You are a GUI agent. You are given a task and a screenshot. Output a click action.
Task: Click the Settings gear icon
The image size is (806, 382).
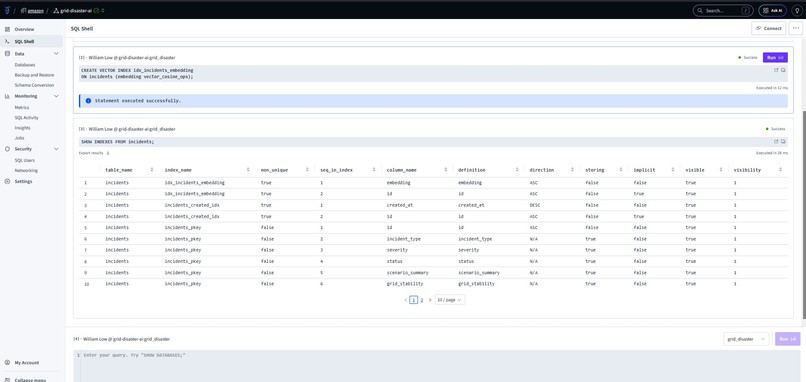point(7,181)
